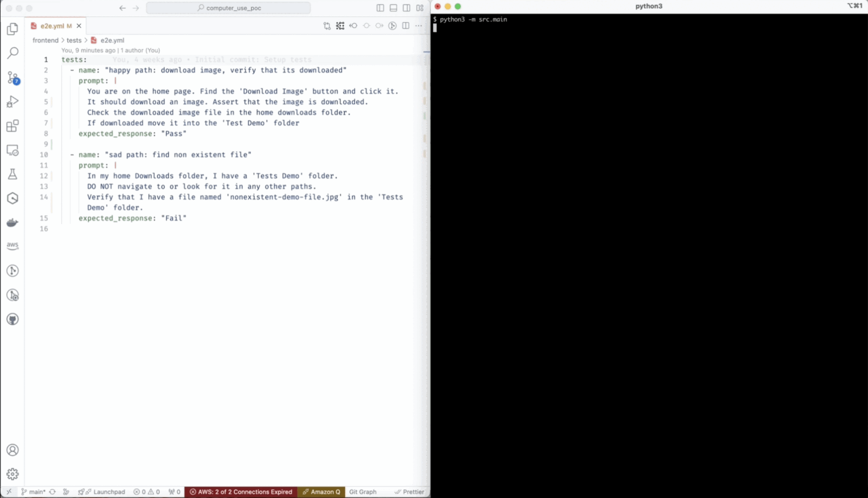Click Amazon Q in status bar
This screenshot has width=868, height=498.
pos(321,492)
